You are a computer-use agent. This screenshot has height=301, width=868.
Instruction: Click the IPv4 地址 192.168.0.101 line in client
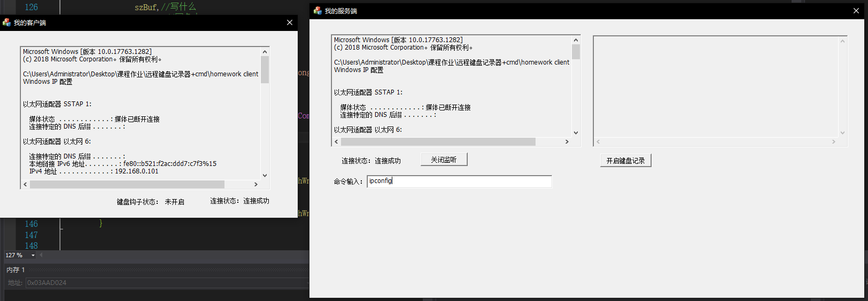[94, 171]
